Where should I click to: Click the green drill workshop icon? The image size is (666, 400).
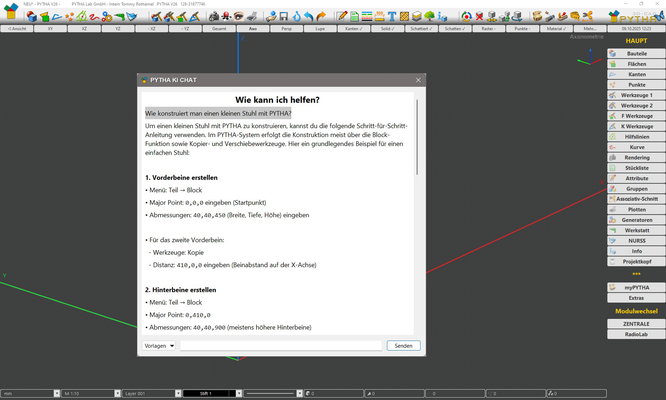(119, 17)
